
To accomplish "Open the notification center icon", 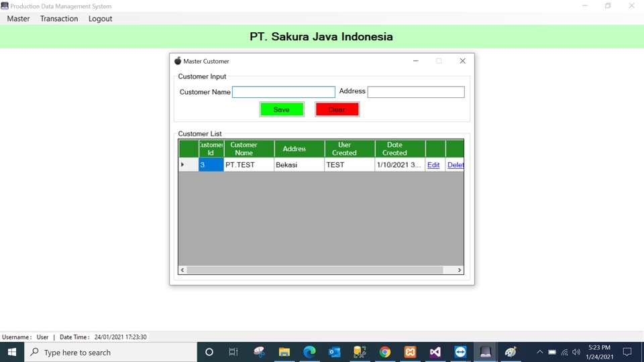I will tap(627, 352).
